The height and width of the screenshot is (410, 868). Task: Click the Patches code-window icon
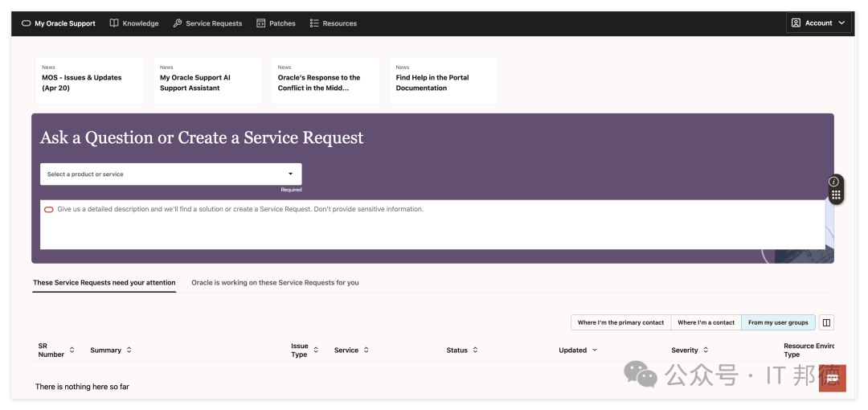point(260,23)
